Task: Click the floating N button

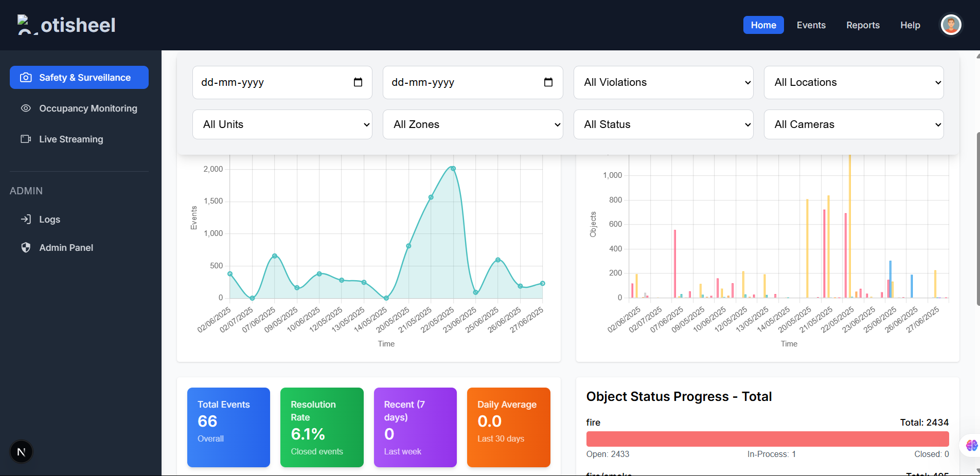Action: tap(21, 451)
